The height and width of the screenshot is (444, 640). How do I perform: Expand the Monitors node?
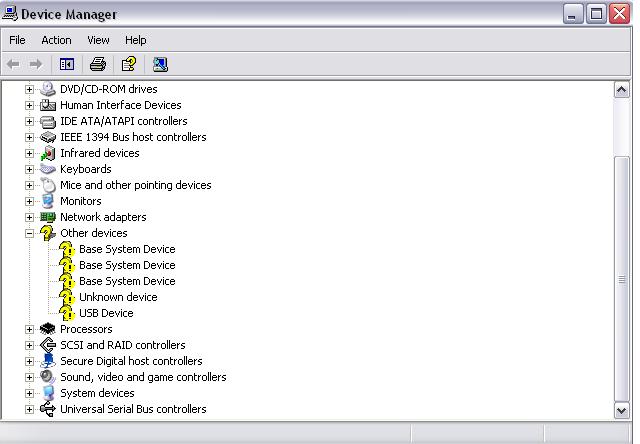click(x=29, y=201)
